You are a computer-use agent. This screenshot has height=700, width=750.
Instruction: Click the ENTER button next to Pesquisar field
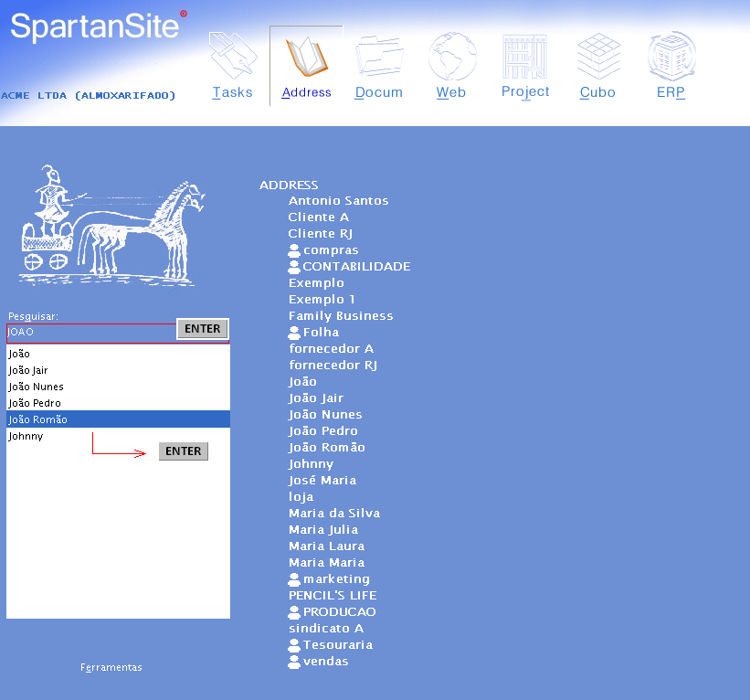pyautogui.click(x=202, y=329)
